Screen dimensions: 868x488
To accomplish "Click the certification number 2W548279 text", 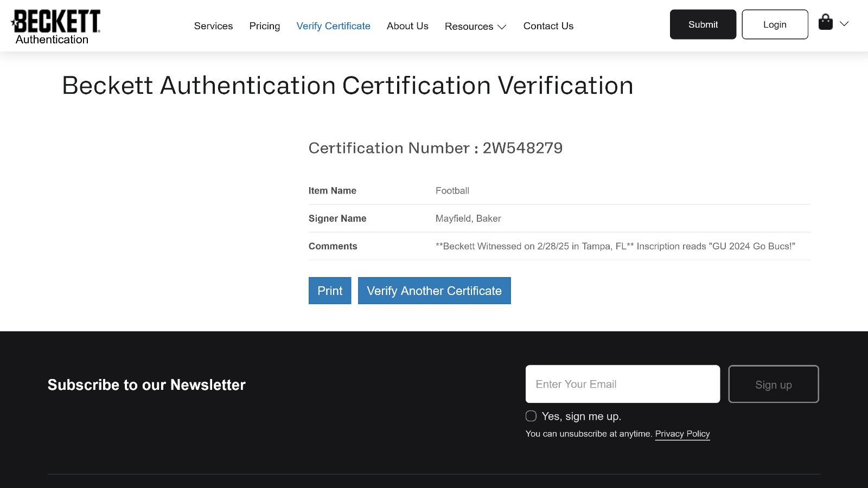I will [522, 148].
